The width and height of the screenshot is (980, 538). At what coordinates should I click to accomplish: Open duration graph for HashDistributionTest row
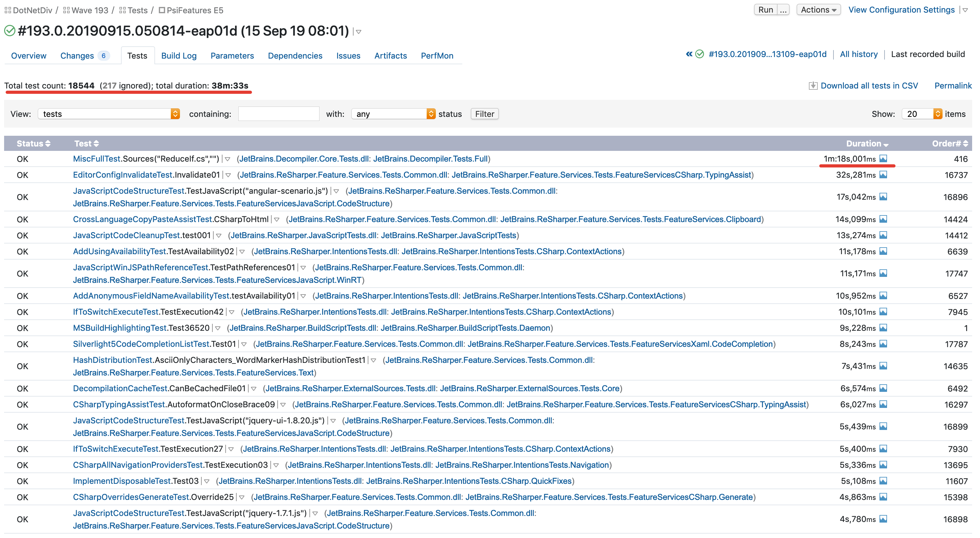click(883, 366)
